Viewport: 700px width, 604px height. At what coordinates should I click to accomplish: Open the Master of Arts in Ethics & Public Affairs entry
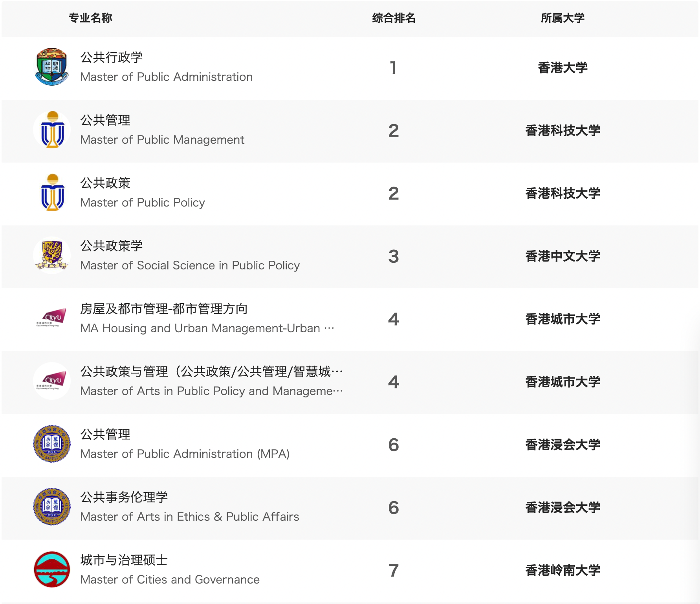click(190, 517)
